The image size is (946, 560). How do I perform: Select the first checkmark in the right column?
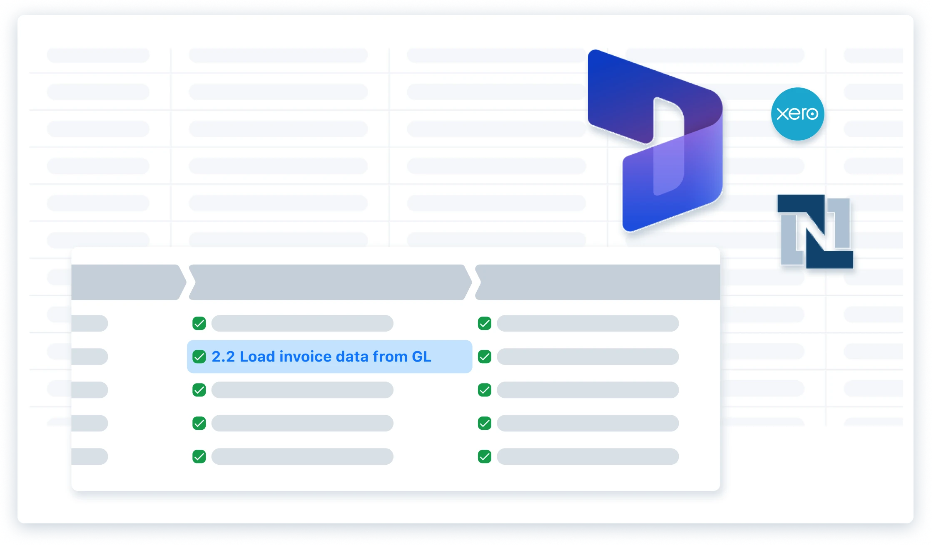(x=484, y=323)
